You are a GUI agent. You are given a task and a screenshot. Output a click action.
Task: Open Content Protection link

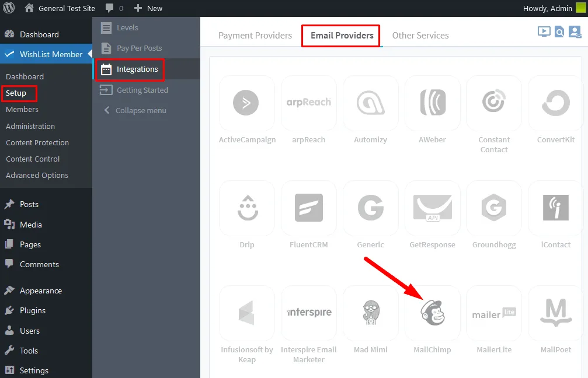(37, 143)
